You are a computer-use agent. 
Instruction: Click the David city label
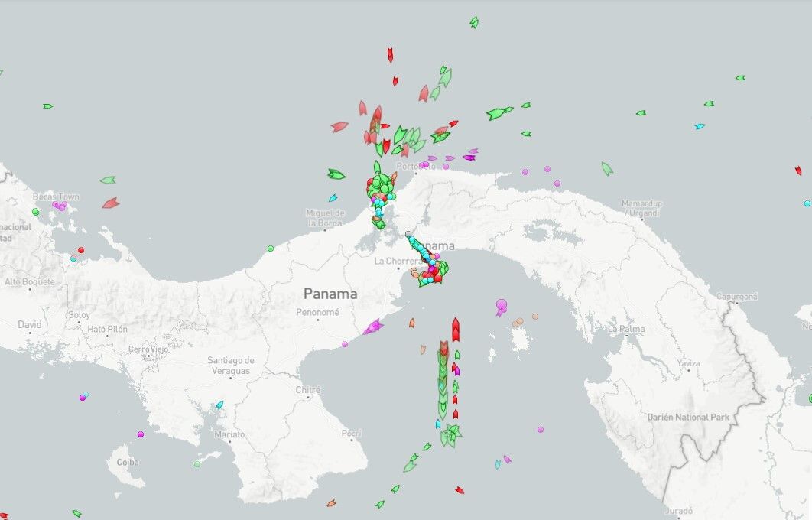(x=30, y=325)
